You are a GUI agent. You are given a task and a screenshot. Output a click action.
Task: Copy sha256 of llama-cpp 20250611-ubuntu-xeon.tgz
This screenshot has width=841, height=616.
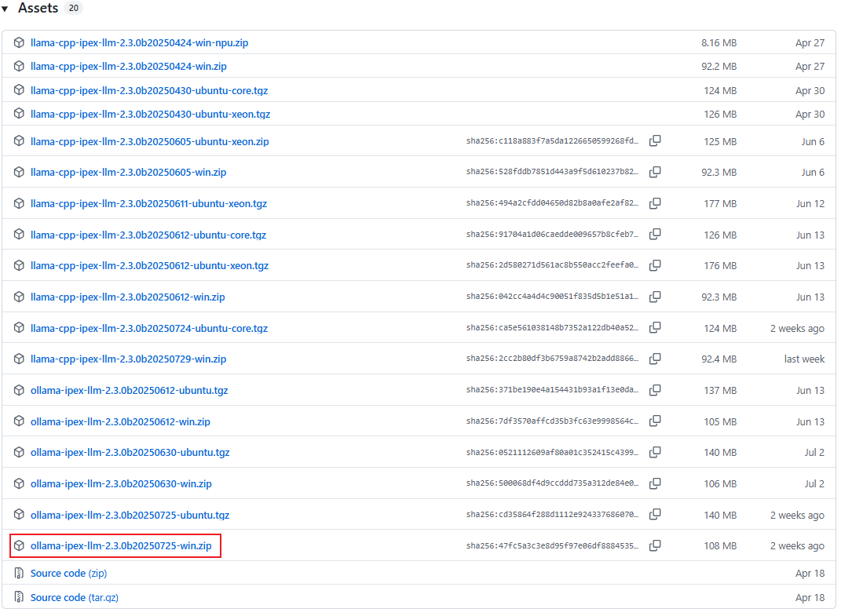point(655,203)
